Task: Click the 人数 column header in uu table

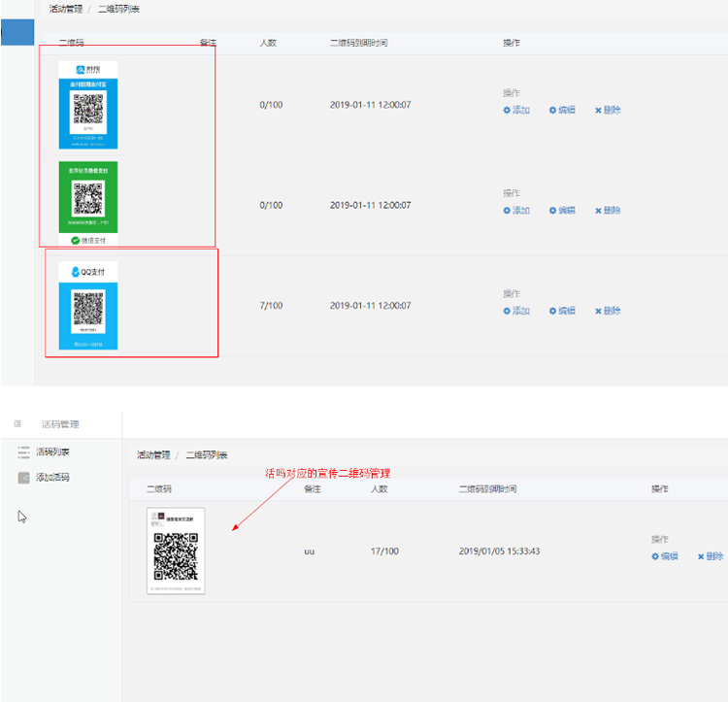Action: 379,489
